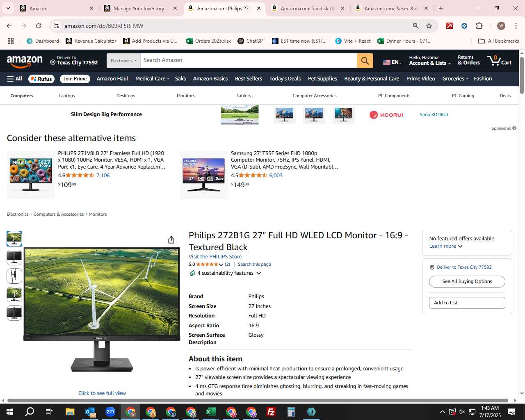The image size is (525, 420).
Task: Click Deliver to Texas City 77592 link
Action: (x=464, y=267)
